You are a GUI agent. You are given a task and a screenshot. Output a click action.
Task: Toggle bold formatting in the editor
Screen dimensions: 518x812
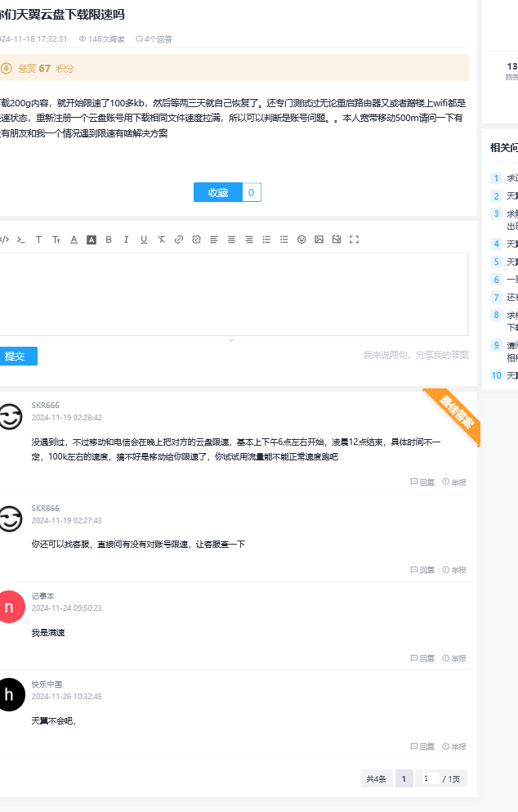point(109,240)
